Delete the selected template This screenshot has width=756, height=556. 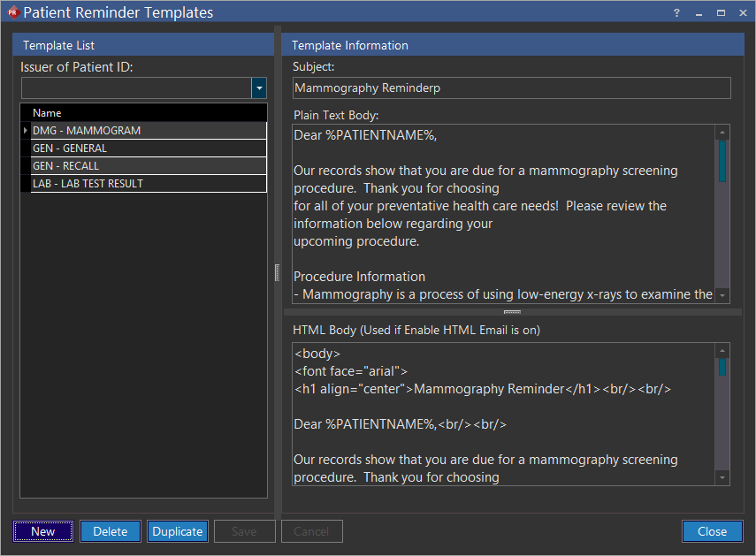(x=110, y=531)
